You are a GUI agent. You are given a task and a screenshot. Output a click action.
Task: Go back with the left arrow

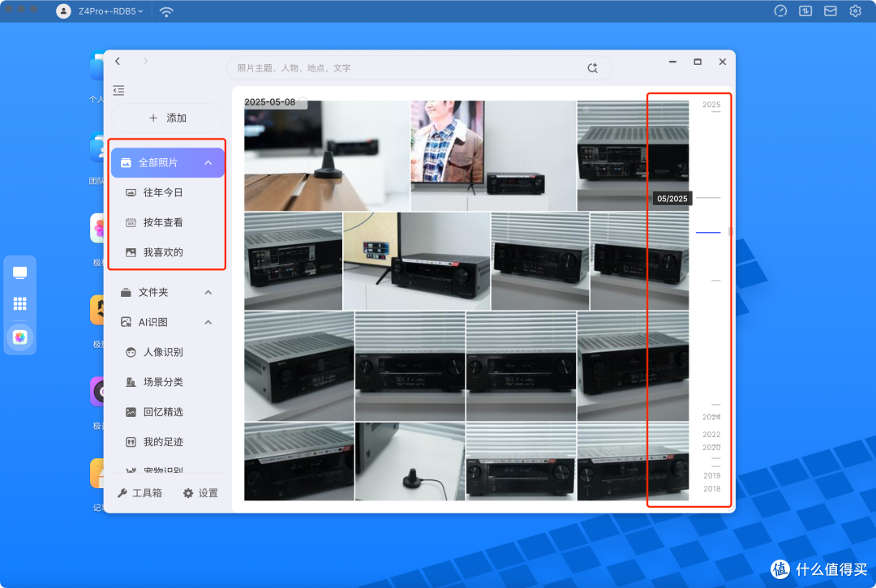coord(118,62)
